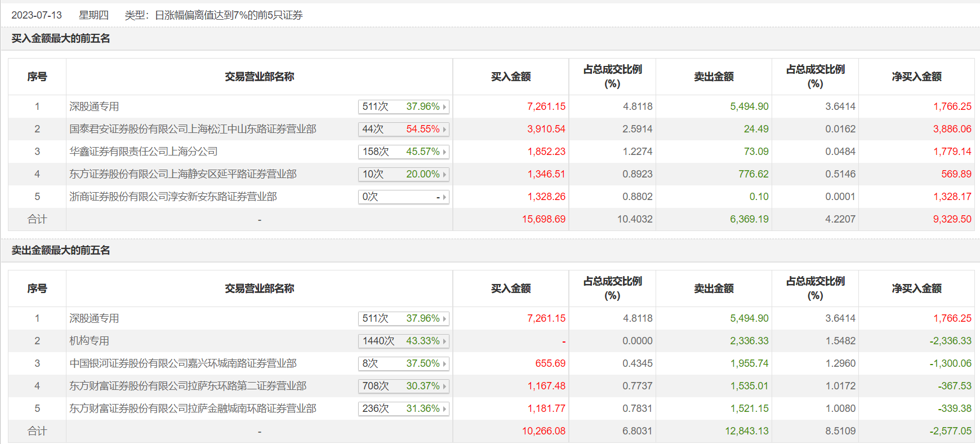Click the arrow on the 708次 30.37% box
980x444 pixels.
(444, 387)
